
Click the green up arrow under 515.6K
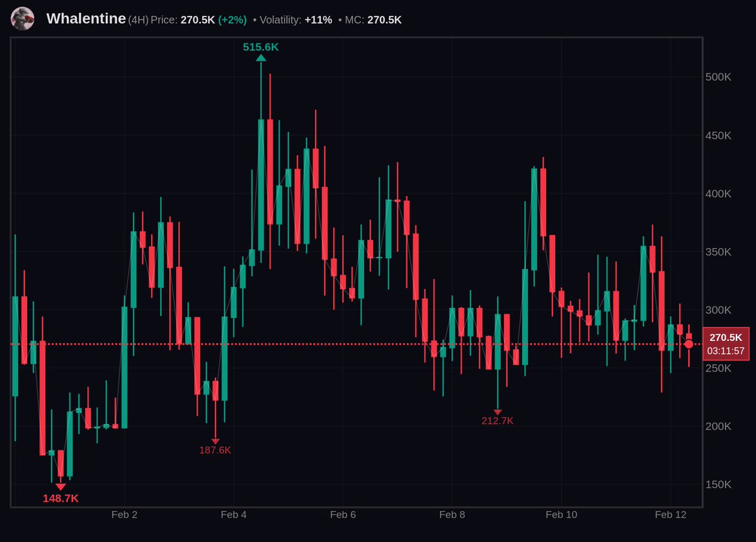click(x=261, y=58)
